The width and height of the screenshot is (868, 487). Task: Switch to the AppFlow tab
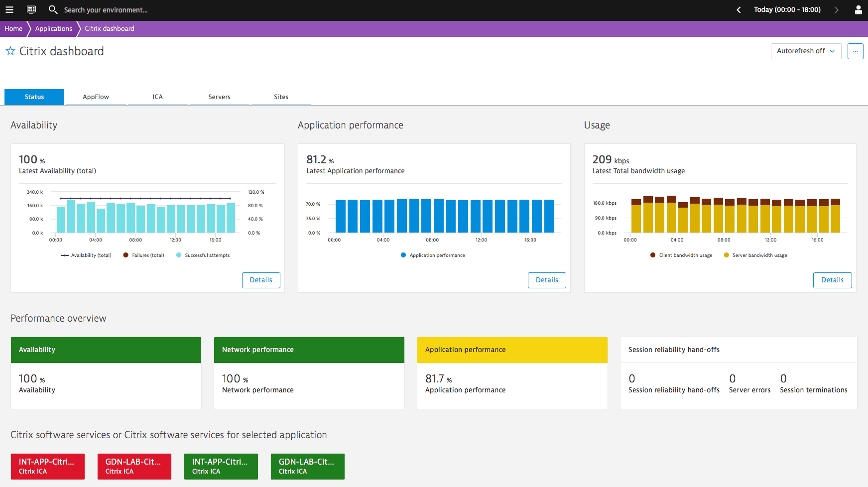[96, 97]
